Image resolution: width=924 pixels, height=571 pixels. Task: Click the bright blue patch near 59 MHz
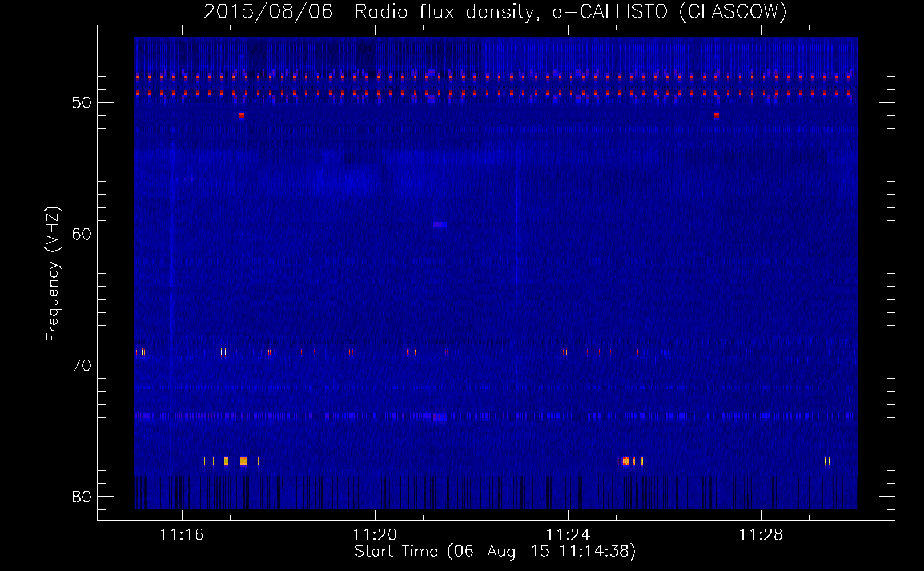(x=440, y=224)
